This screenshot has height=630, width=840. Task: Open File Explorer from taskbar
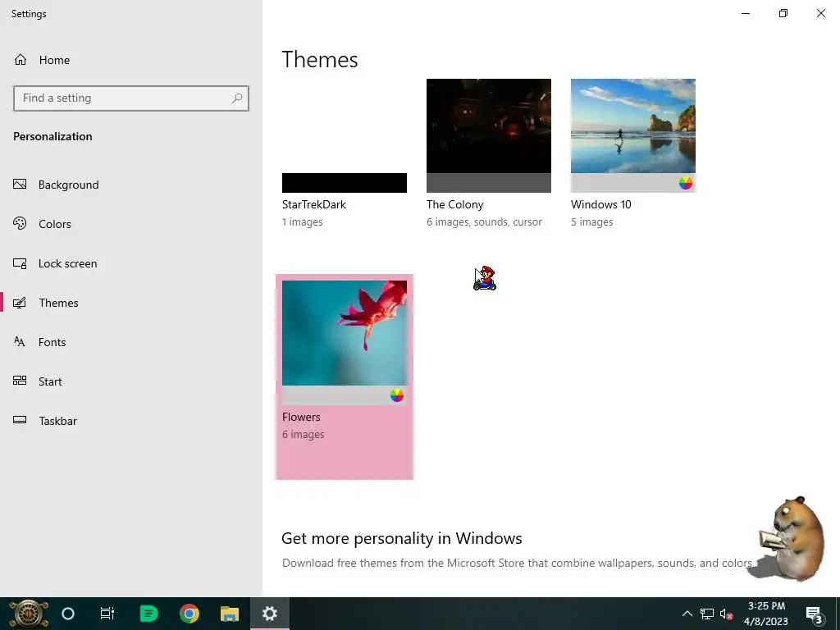pyautogui.click(x=230, y=614)
